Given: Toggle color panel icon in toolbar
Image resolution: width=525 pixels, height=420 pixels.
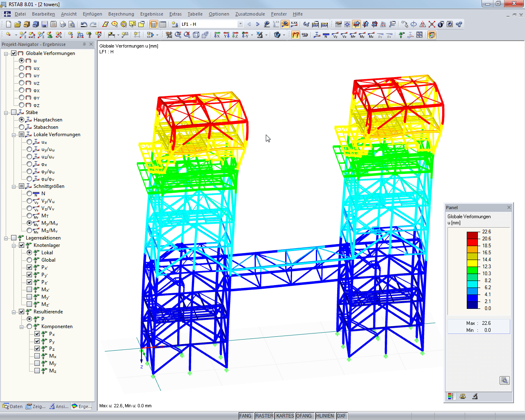Looking at the screenshot, I should pos(432,35).
